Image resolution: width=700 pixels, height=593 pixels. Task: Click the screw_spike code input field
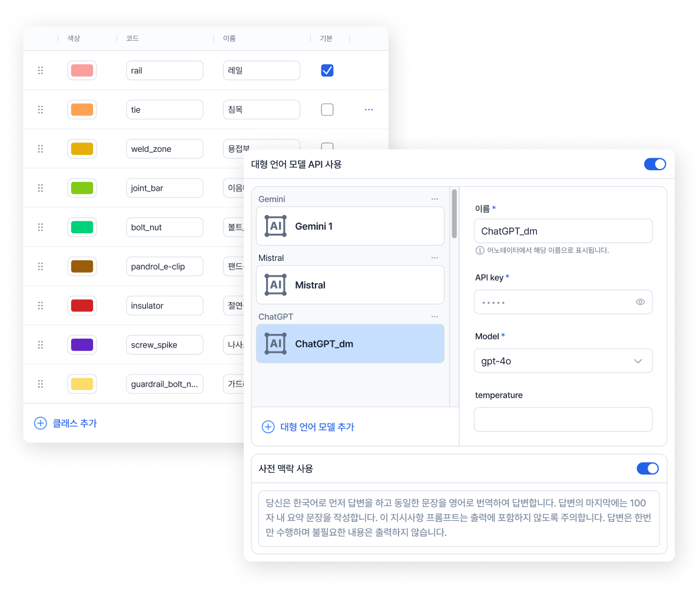(x=165, y=344)
